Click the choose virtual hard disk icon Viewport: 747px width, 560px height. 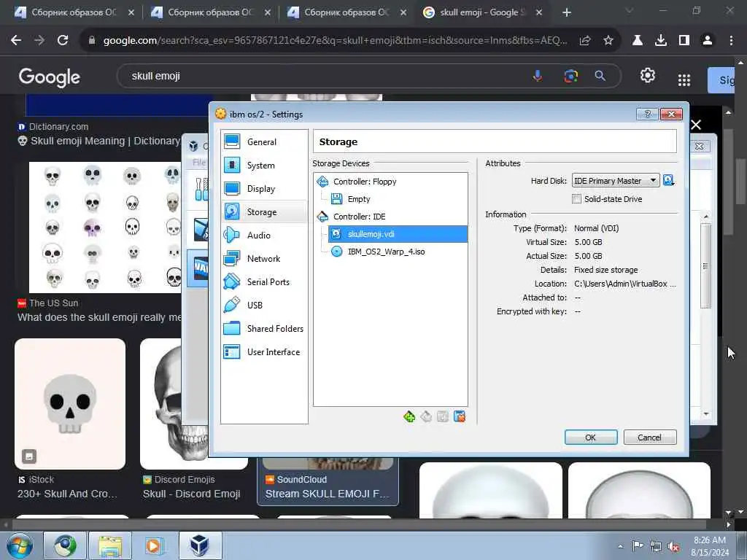[x=669, y=181]
